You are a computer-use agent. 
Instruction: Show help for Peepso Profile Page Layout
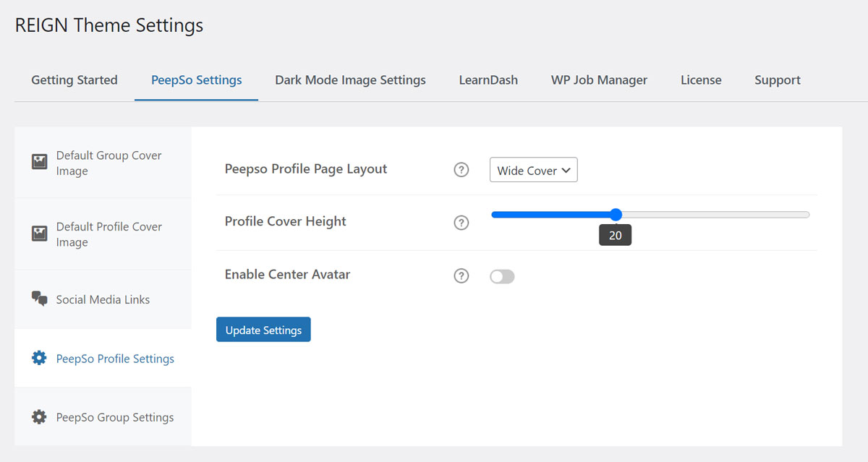pos(461,170)
